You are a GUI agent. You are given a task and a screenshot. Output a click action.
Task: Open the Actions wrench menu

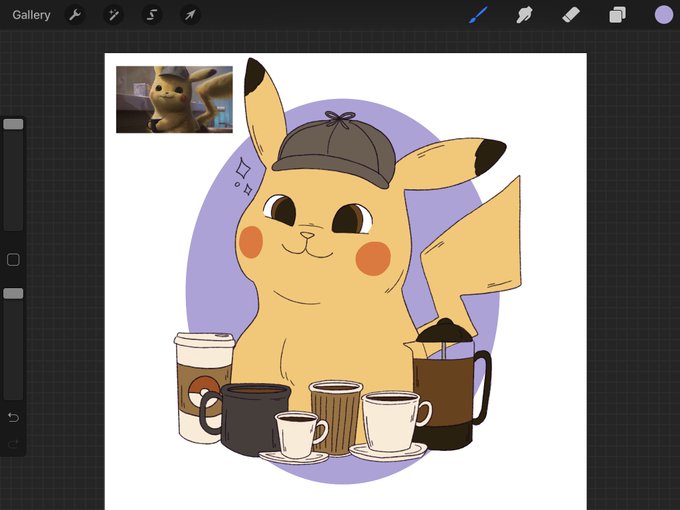[x=75, y=15]
